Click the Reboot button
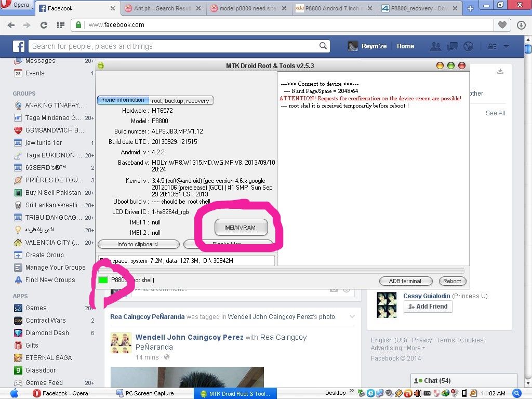This screenshot has height=399, width=532. click(452, 281)
